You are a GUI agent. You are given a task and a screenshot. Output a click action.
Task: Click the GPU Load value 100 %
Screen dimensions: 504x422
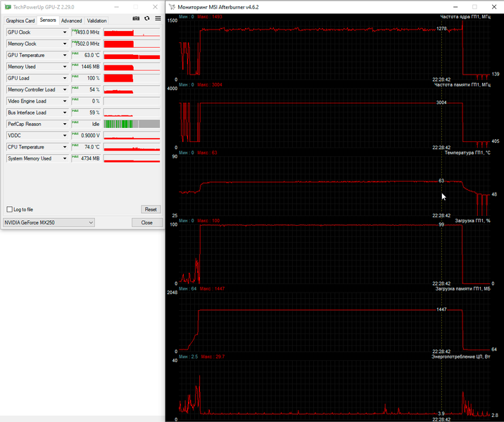86,78
